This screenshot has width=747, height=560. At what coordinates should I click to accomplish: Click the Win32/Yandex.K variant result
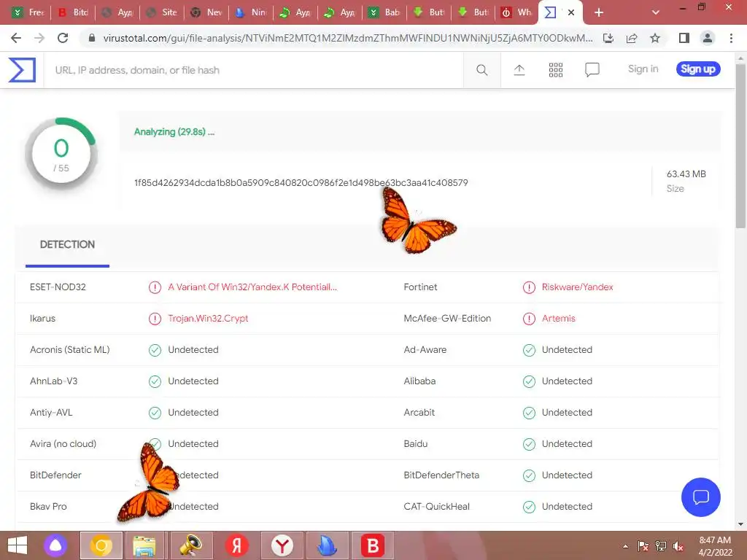pos(252,287)
